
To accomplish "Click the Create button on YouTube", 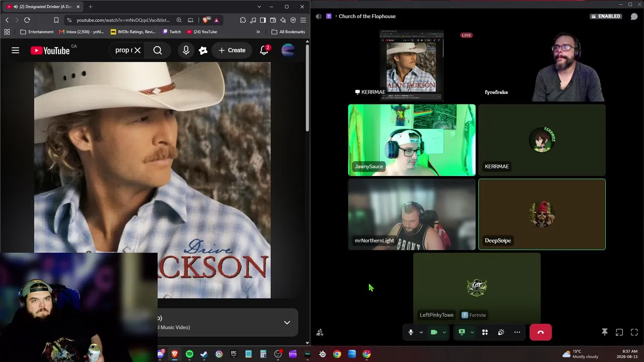I will click(x=232, y=50).
